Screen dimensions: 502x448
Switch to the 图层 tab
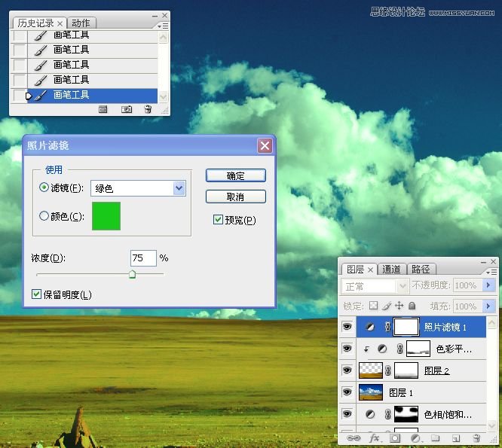pyautogui.click(x=355, y=270)
